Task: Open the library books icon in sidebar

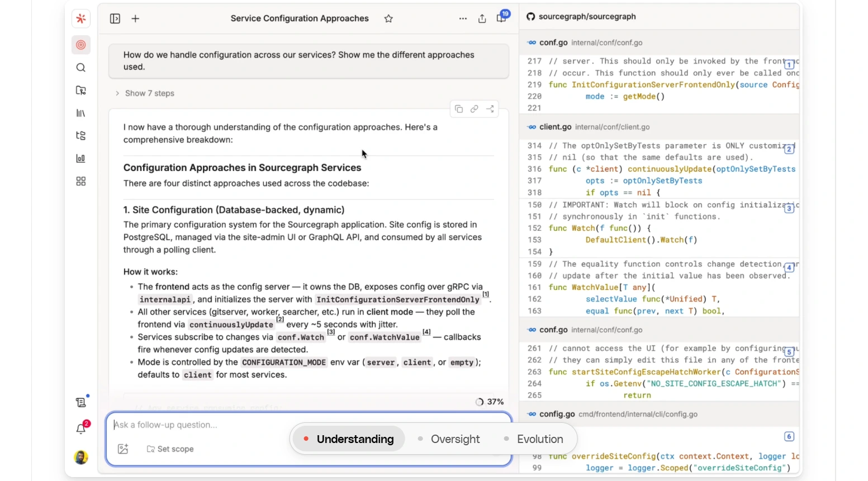Action: coord(81,113)
